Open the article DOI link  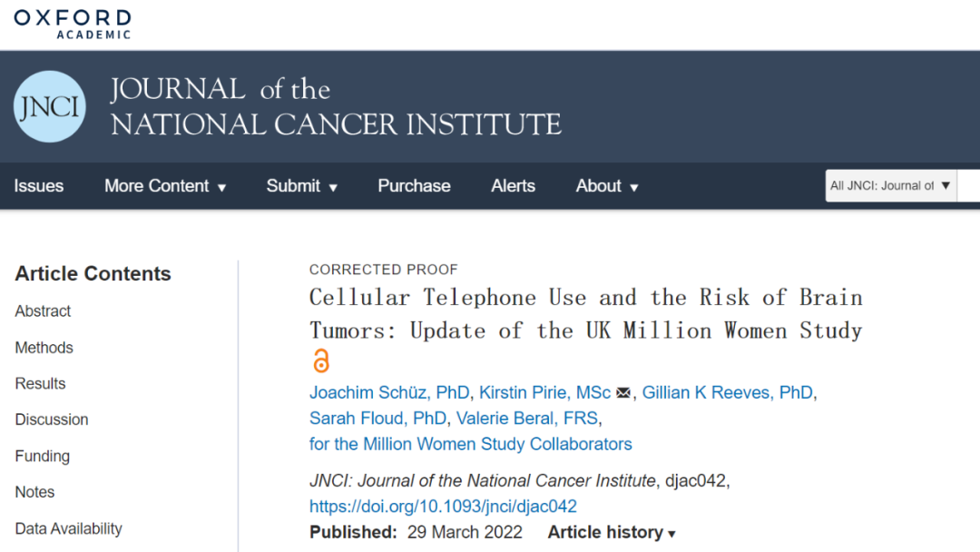(x=443, y=507)
